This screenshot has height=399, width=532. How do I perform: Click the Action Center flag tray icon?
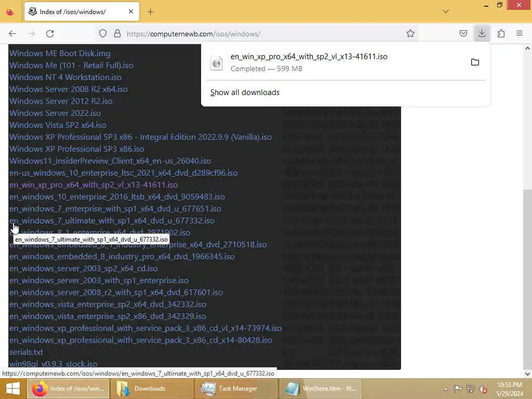tap(458, 389)
